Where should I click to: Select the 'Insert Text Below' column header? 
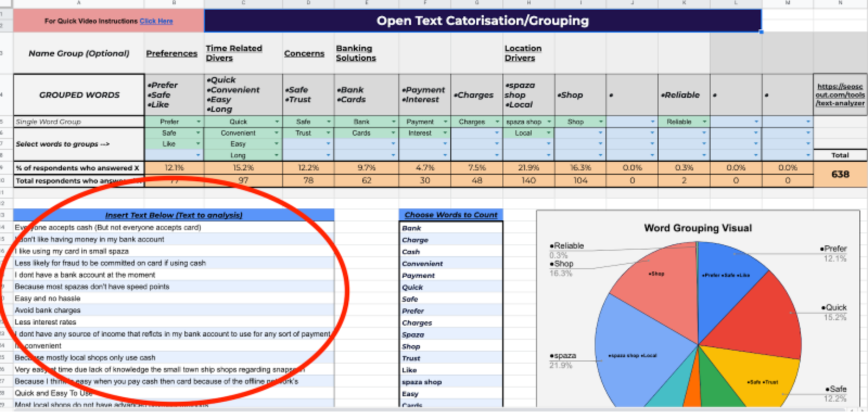(x=174, y=215)
